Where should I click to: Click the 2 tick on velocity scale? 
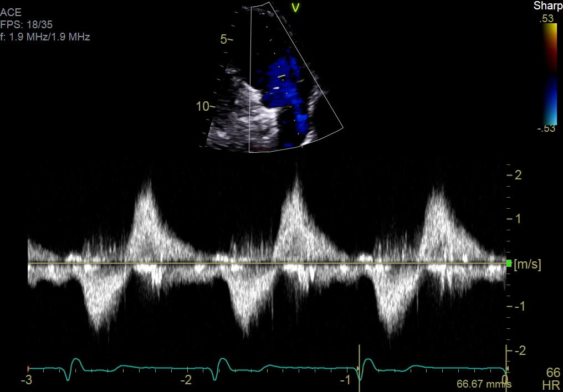pos(518,175)
